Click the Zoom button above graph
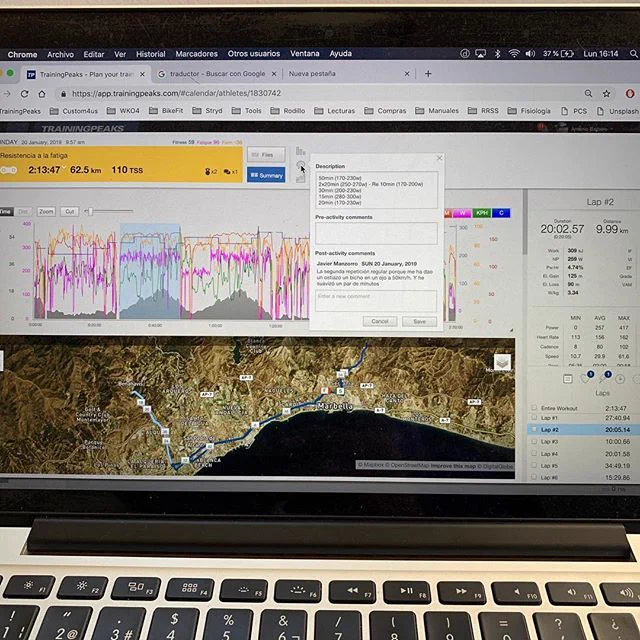Screen dimensions: 640x640 coord(46,211)
